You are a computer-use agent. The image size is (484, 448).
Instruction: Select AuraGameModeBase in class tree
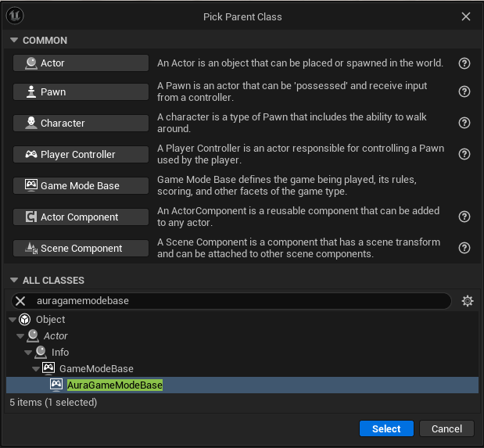click(x=114, y=385)
